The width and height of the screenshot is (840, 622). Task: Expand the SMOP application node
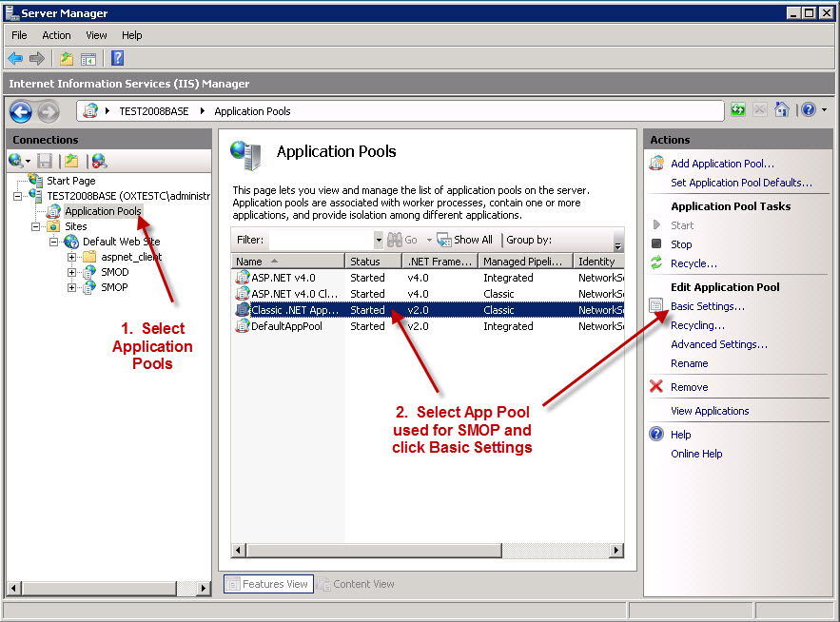71,287
